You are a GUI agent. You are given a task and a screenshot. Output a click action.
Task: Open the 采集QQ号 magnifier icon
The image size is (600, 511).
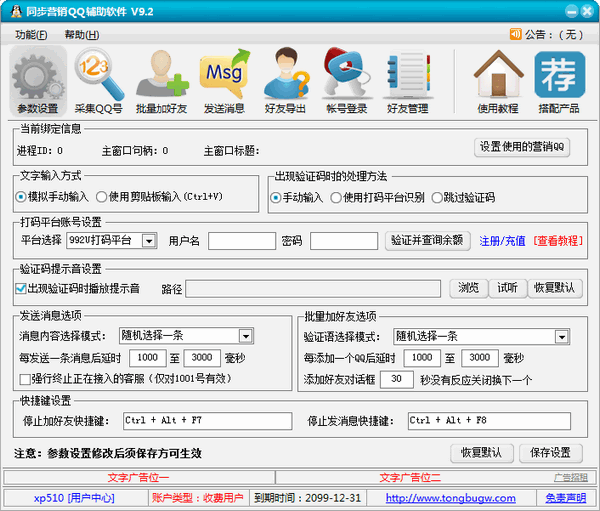pyautogui.click(x=99, y=82)
